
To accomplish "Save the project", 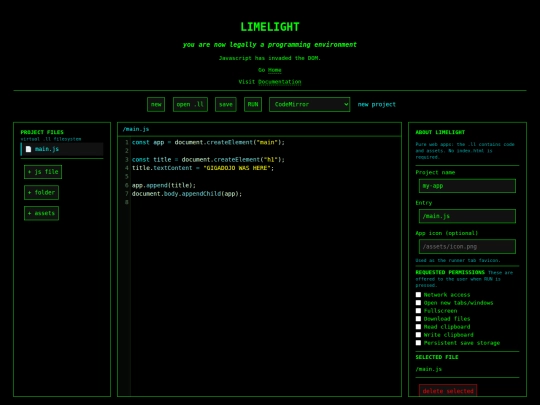I will pos(226,104).
